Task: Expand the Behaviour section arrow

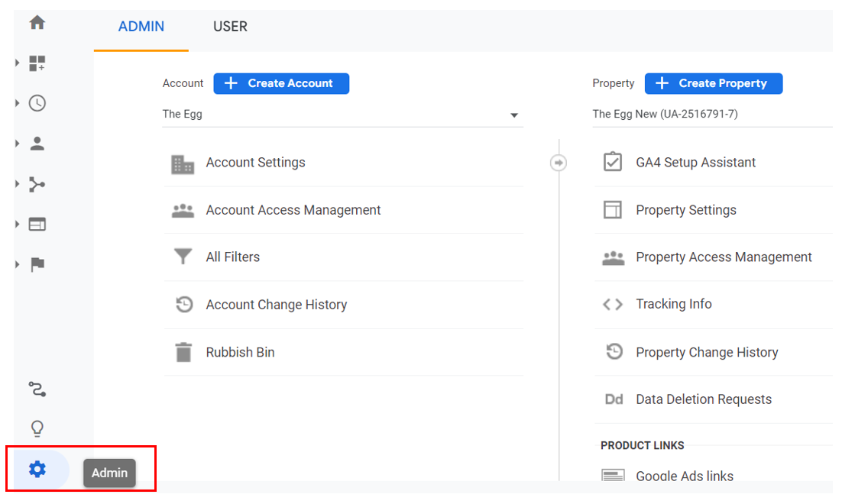Action: [17, 225]
